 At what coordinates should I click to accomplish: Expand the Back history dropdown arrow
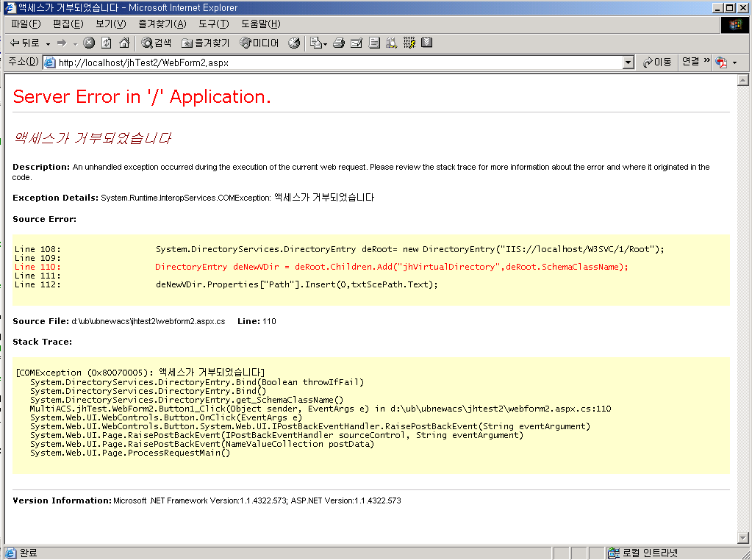coord(49,44)
